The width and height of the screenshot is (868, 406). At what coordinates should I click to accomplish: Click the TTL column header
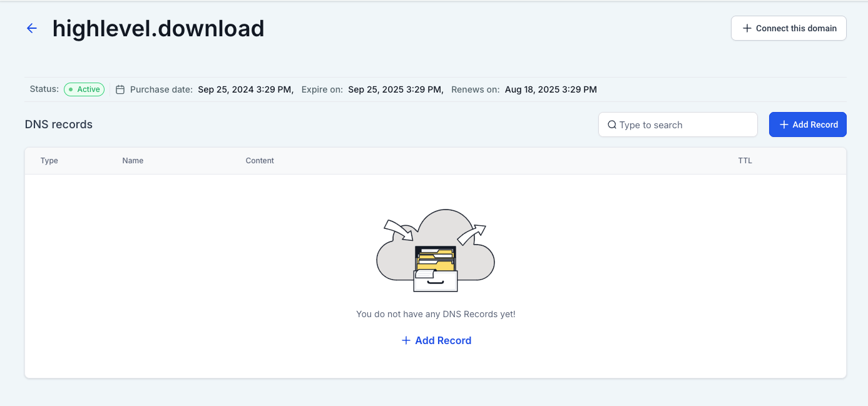745,161
